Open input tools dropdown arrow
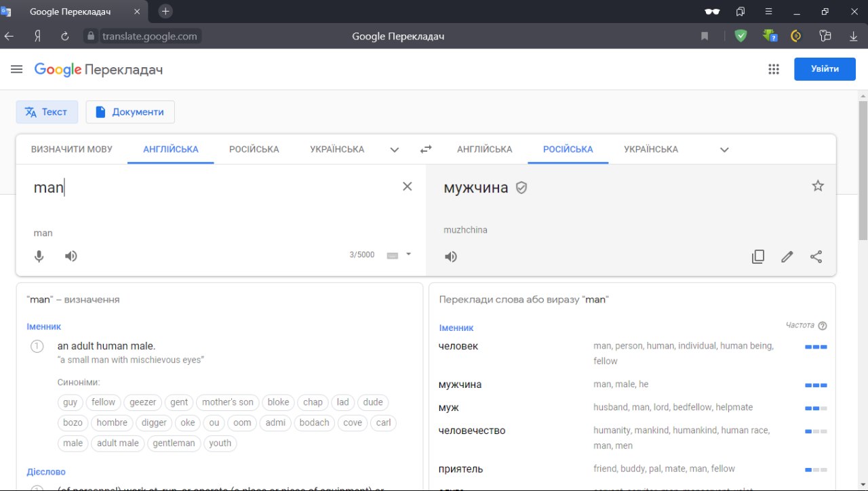Screen dimensions: 868x491 408,254
